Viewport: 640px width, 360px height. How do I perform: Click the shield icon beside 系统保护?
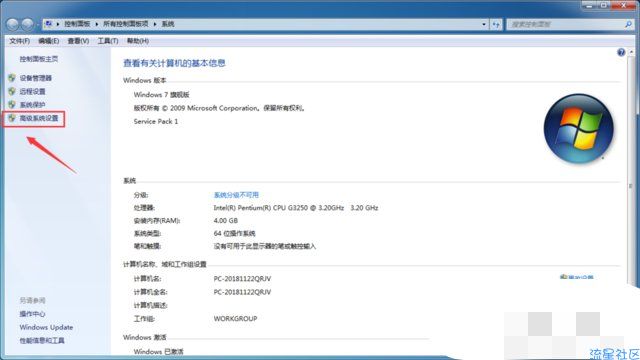coord(12,104)
